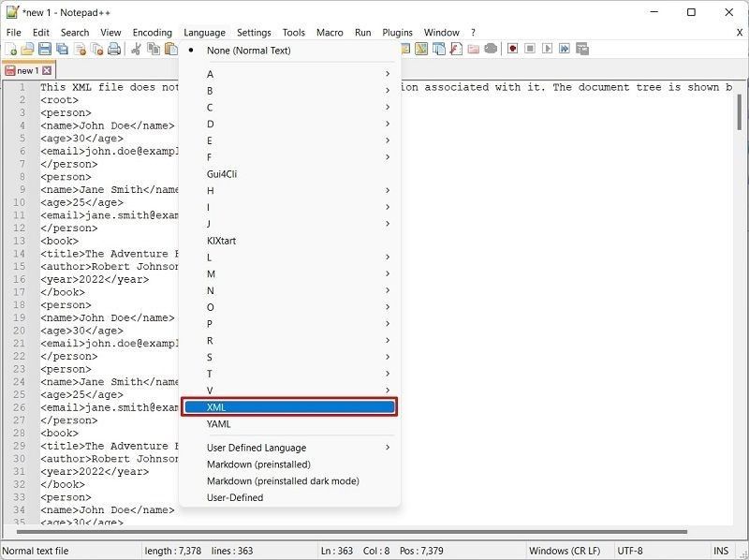Image resolution: width=749 pixels, height=560 pixels.
Task: Choose KIXtart from language list
Action: [289, 241]
